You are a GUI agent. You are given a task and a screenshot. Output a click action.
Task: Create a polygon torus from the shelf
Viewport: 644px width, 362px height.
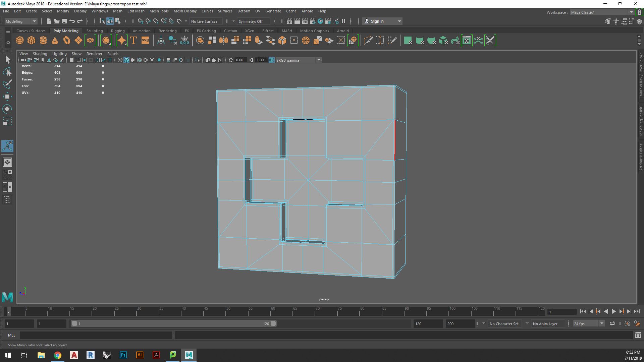(67, 41)
